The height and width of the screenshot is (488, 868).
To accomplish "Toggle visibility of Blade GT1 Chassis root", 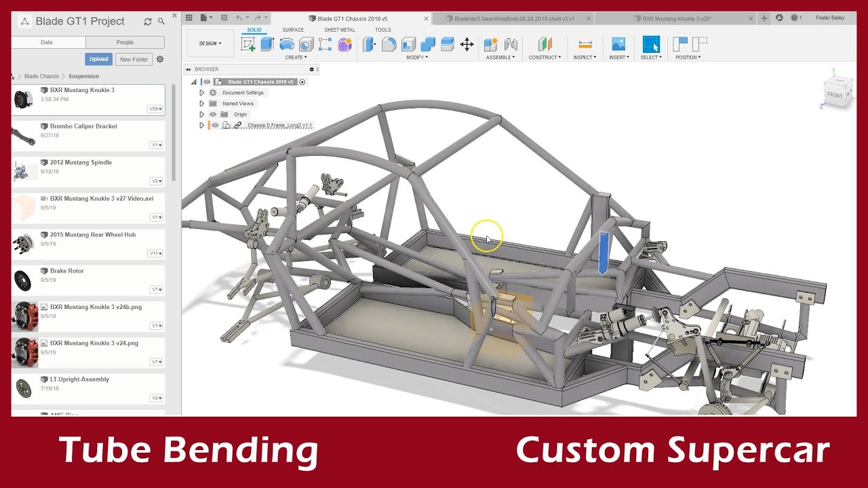I will pyautogui.click(x=207, y=82).
